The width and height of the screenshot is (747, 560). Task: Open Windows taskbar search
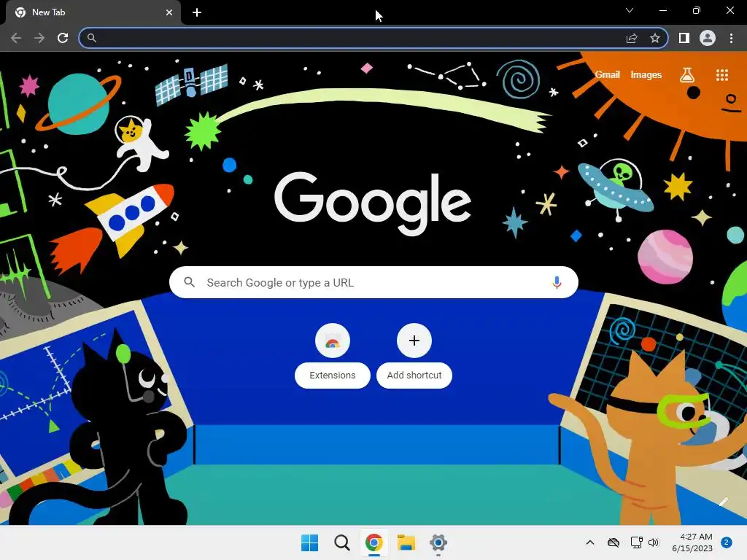click(341, 542)
